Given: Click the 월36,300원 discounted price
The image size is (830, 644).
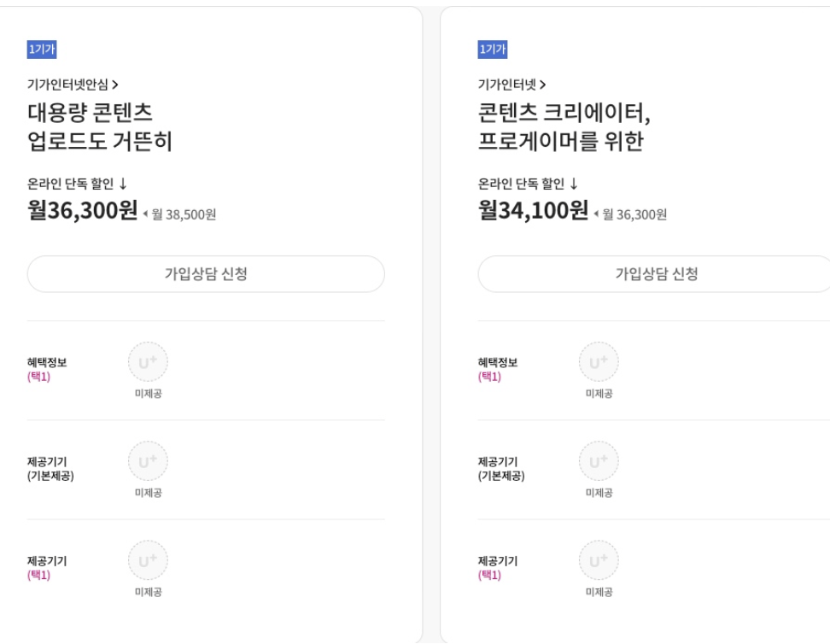Looking at the screenshot, I should tap(82, 210).
